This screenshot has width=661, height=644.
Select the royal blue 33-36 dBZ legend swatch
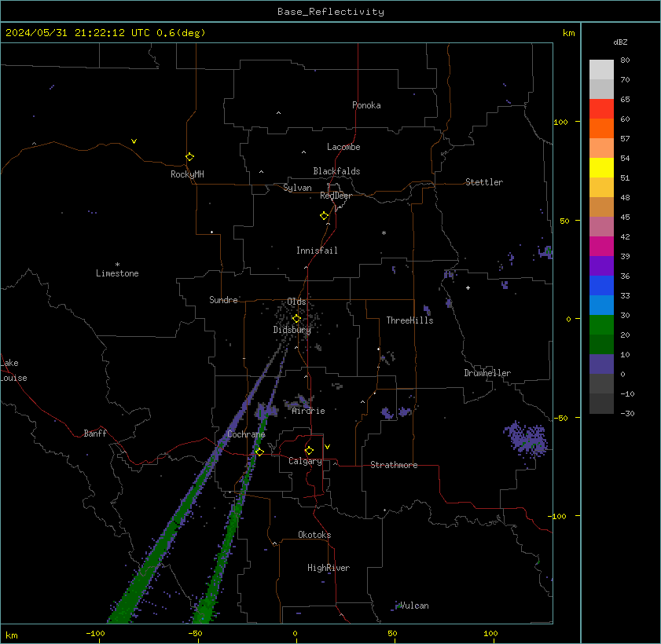[x=601, y=286]
